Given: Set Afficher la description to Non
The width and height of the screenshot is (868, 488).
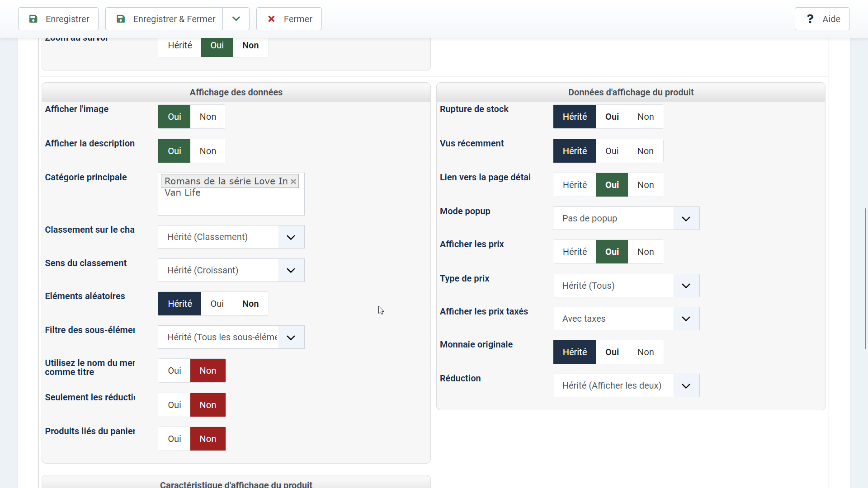Looking at the screenshot, I should click(x=208, y=151).
